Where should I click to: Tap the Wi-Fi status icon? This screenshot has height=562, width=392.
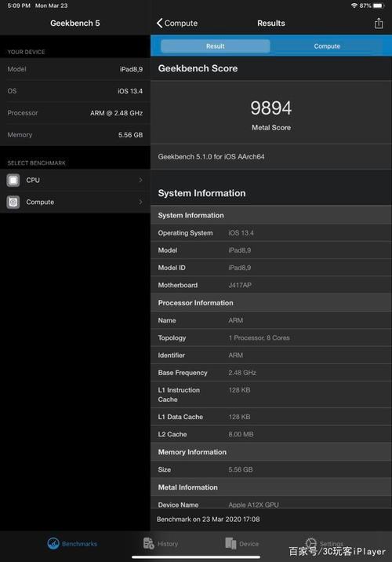pos(354,5)
